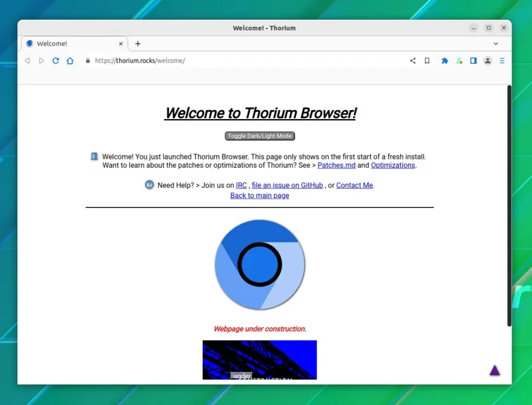The width and height of the screenshot is (532, 405).
Task: Bookmark this tab
Action: pos(427,61)
